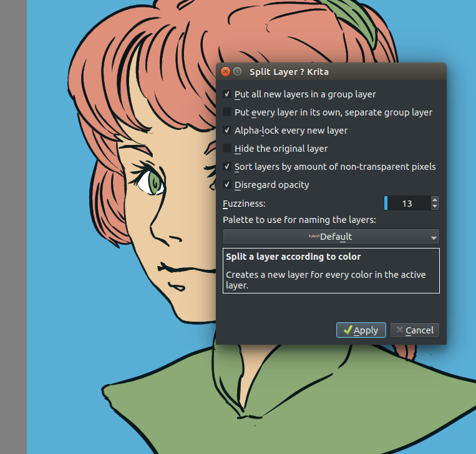
Task: Toggle Alpha-lock every new layer checkbox
Action: [x=226, y=131]
